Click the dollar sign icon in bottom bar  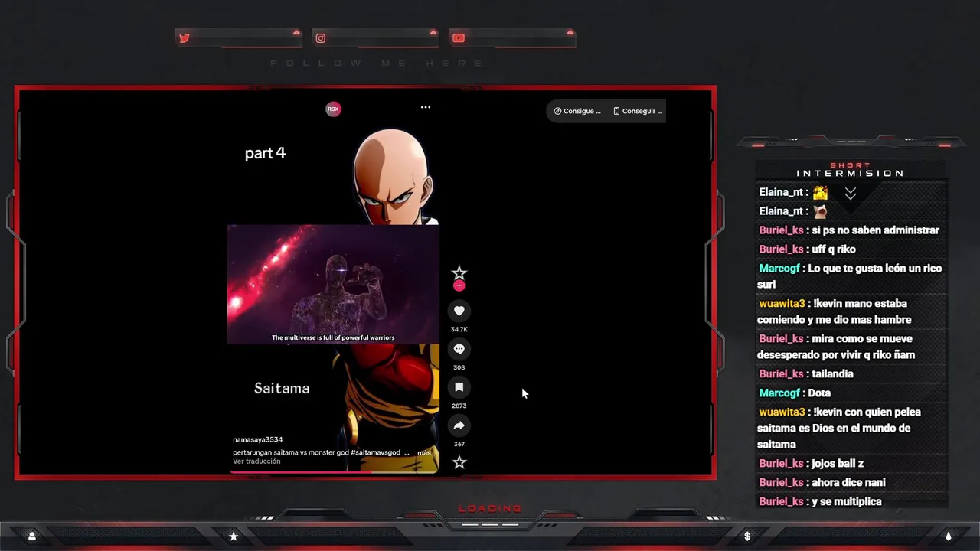point(747,536)
